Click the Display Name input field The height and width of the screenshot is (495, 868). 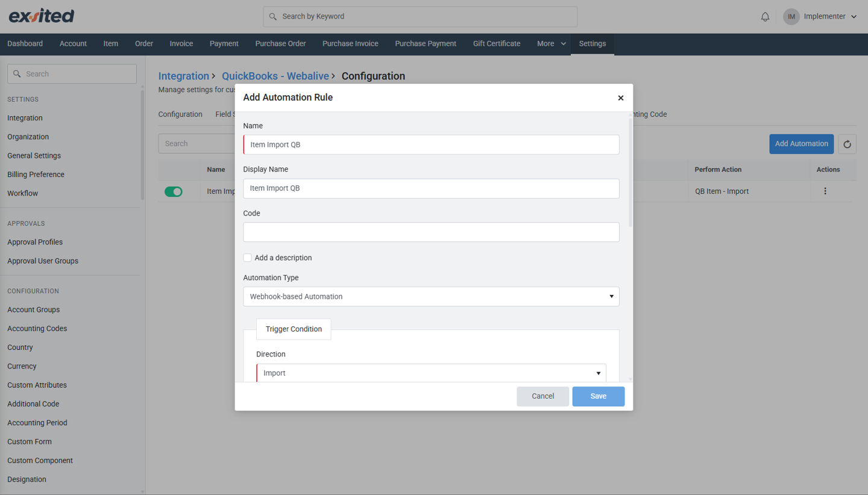point(431,188)
